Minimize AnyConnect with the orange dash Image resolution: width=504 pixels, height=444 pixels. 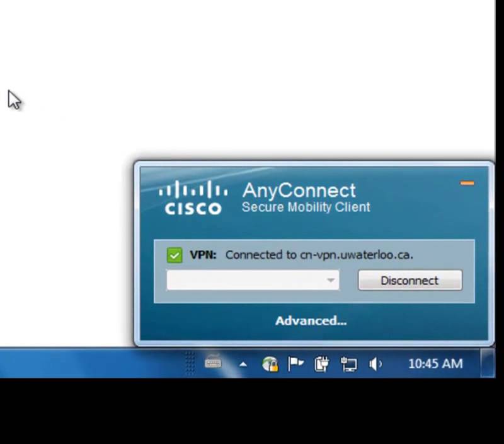tap(467, 183)
